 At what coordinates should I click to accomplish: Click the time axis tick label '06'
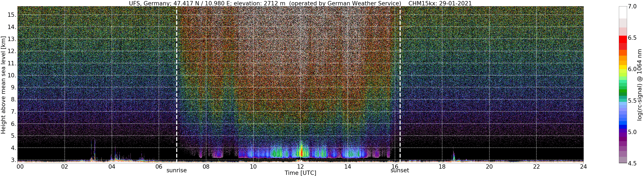click(x=159, y=166)
